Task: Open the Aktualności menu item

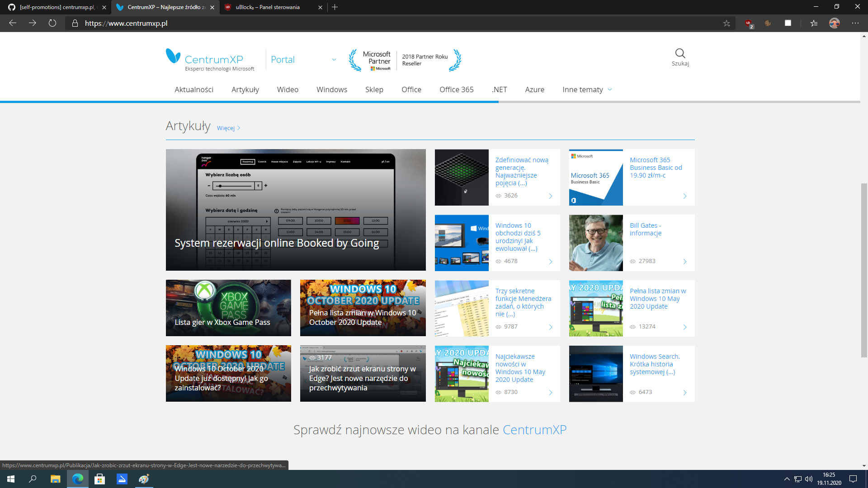Action: [194, 89]
